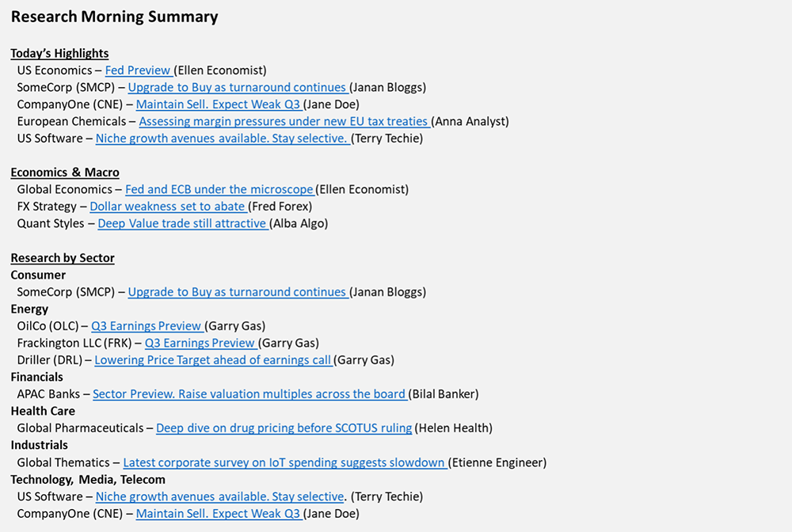792x532 pixels.
Task: Open Frackington LLC Q3 Earnings Preview link
Action: (x=200, y=344)
